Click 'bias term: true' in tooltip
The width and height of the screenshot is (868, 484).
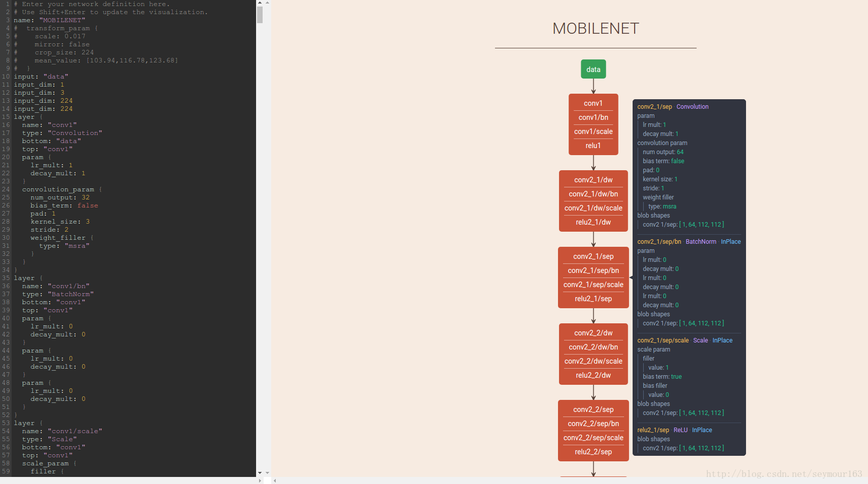coord(662,377)
